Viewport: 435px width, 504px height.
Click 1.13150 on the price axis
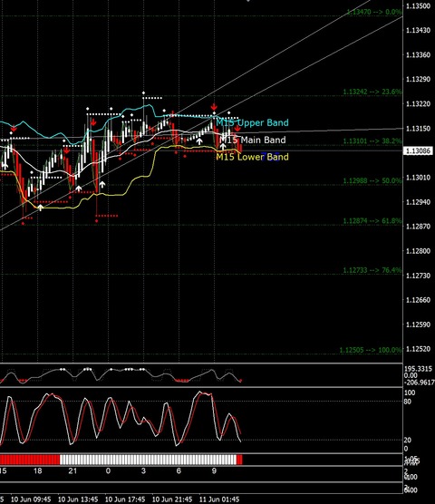point(418,129)
